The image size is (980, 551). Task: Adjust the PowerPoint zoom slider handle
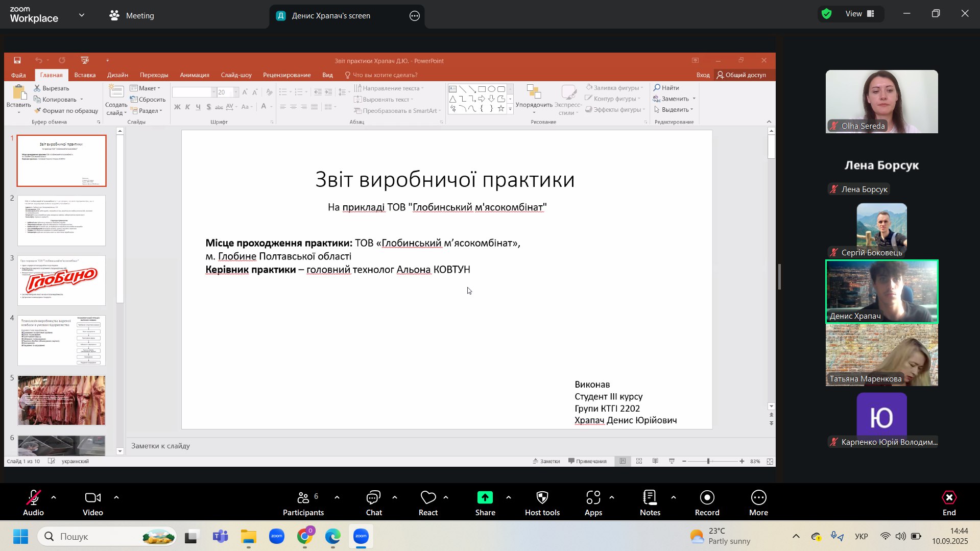[x=708, y=461]
